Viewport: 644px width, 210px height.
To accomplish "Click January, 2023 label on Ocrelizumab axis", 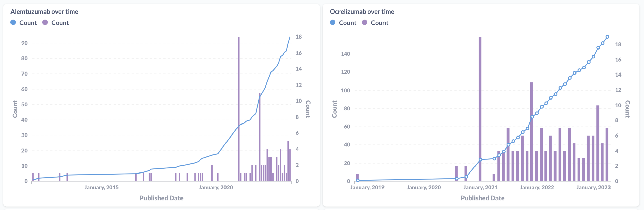I will tap(593, 187).
